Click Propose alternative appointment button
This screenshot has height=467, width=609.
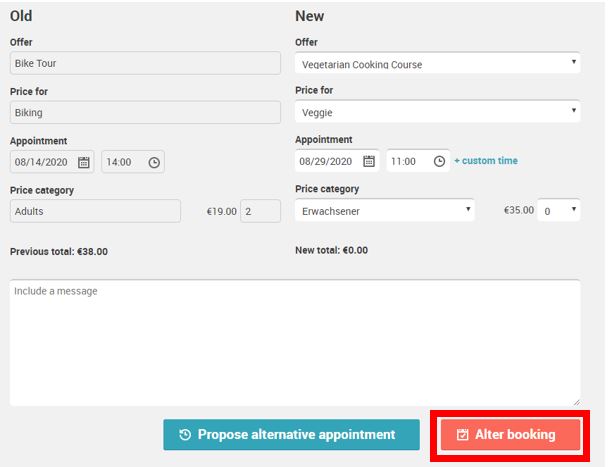tap(291, 434)
